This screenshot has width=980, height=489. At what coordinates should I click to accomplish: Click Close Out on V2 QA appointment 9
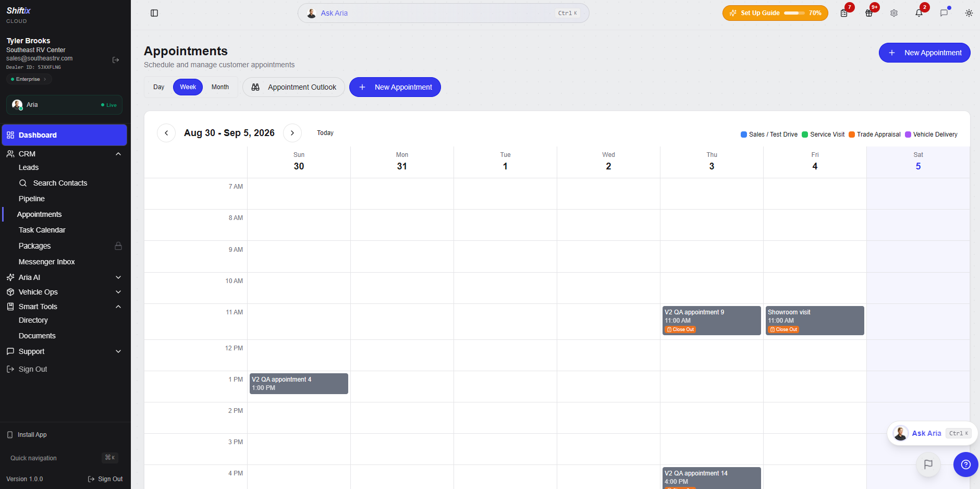[680, 329]
